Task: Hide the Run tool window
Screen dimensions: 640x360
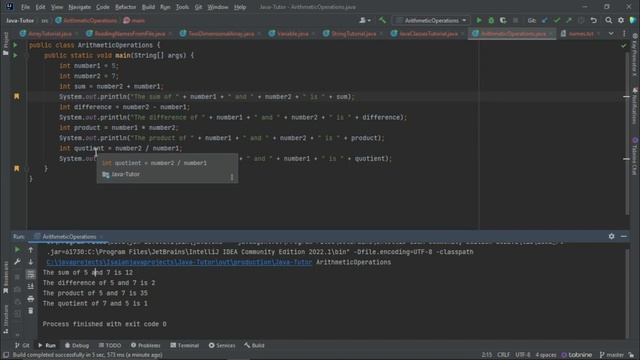Action: pyautogui.click(x=624, y=236)
